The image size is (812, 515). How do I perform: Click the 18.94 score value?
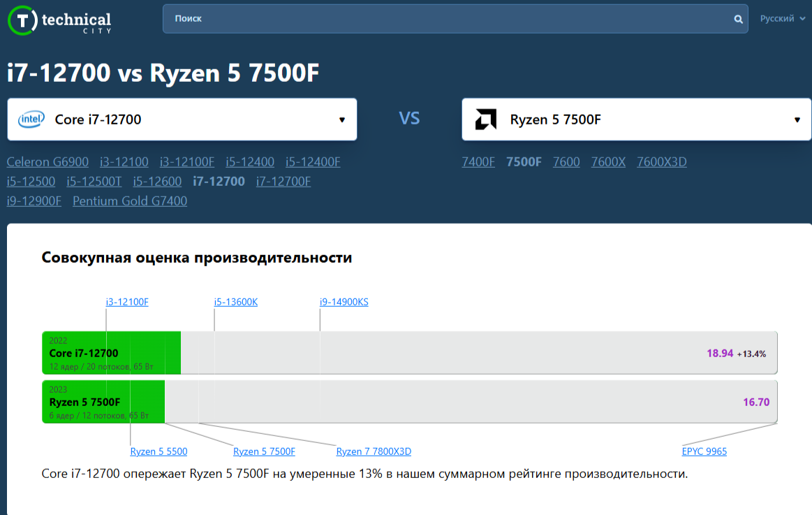point(720,354)
